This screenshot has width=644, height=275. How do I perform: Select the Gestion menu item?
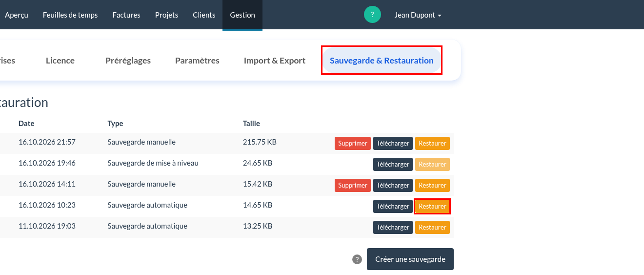click(242, 15)
